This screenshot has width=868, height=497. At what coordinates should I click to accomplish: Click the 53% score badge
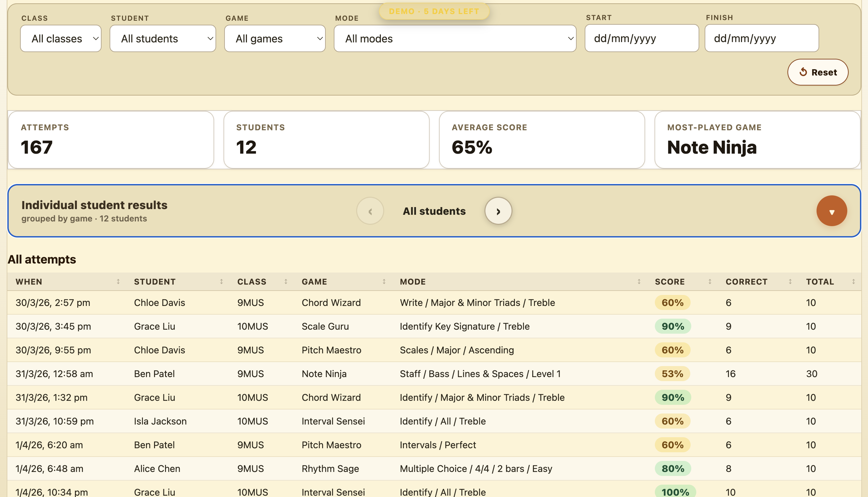(673, 374)
